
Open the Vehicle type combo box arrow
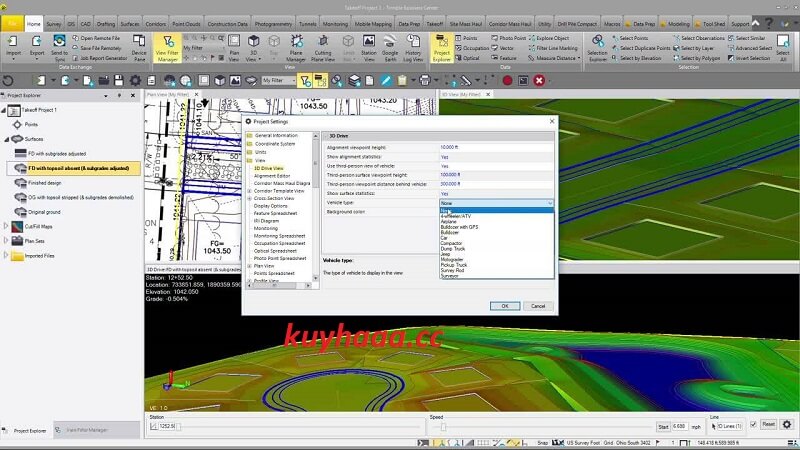point(549,203)
